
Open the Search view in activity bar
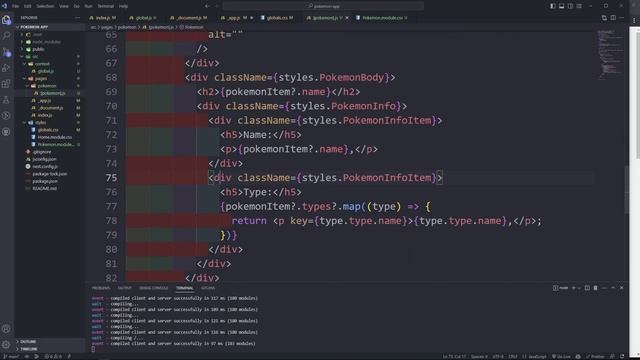(x=6, y=36)
